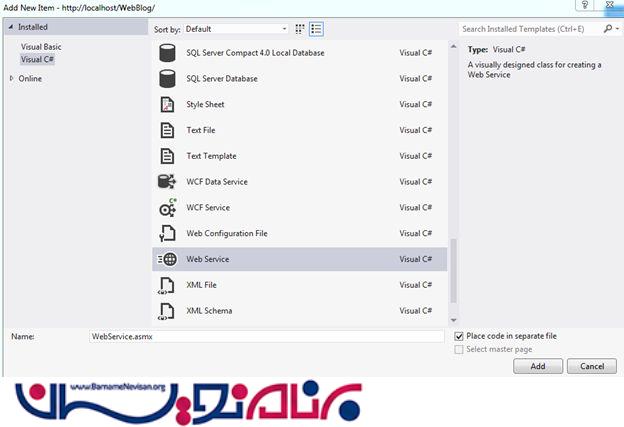Switch to list details view

coord(316,29)
